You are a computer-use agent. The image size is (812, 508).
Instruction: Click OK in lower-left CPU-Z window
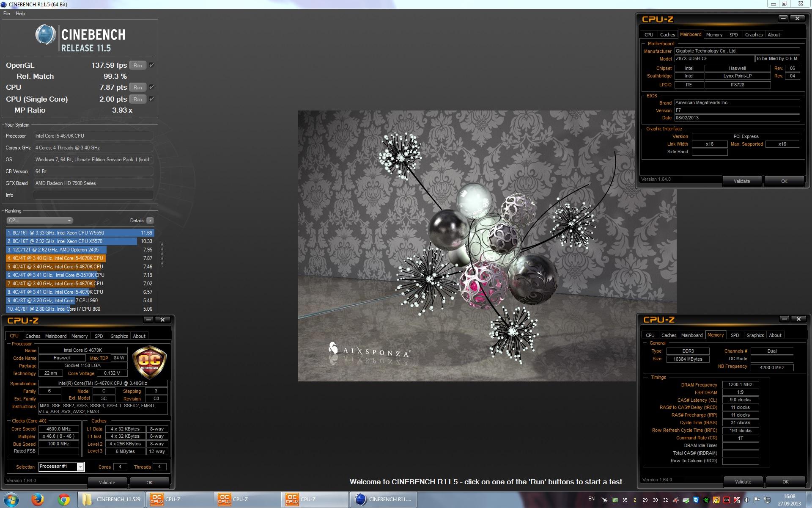[149, 482]
